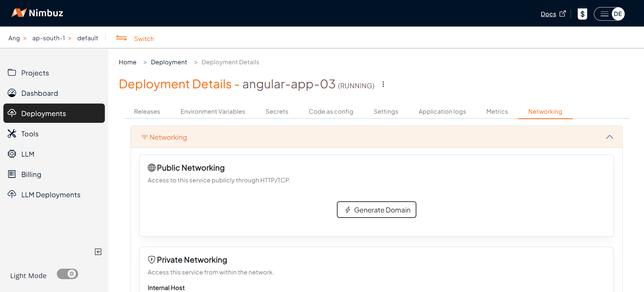Click the Switch arrows icon

pyautogui.click(x=121, y=38)
